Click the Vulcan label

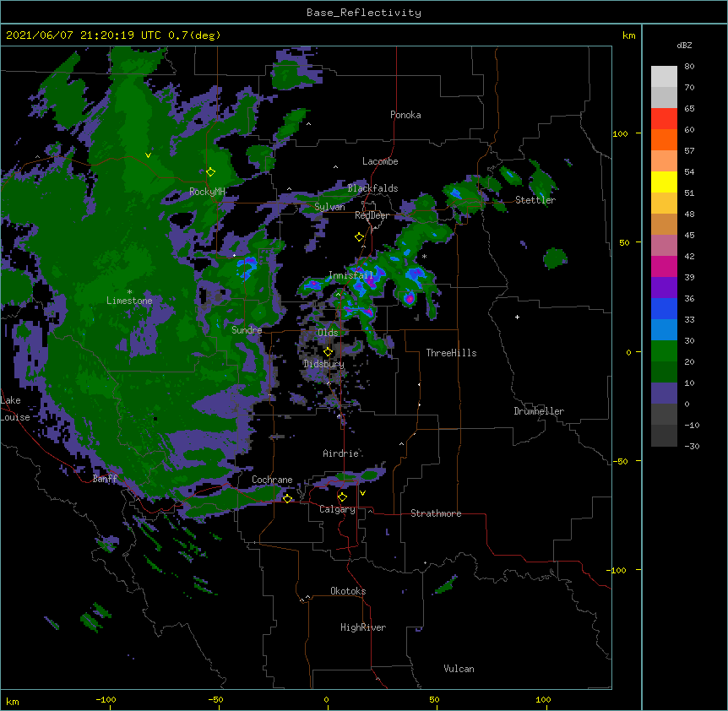click(459, 669)
